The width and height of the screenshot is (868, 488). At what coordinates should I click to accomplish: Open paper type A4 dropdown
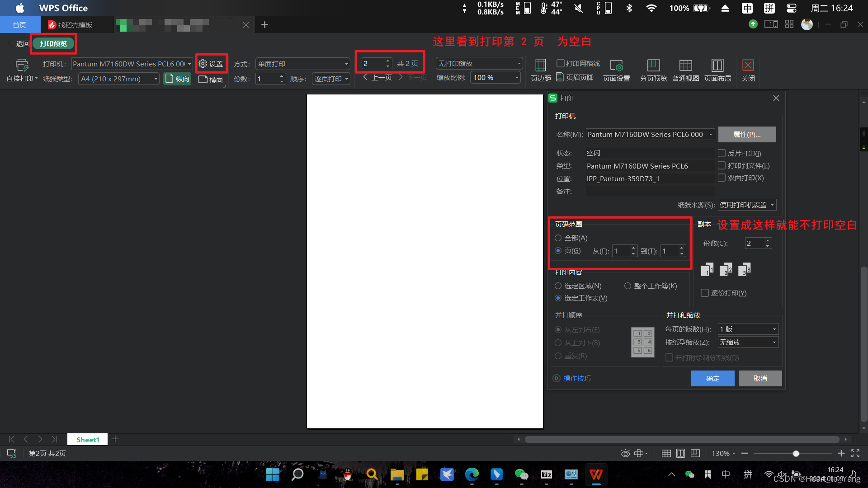pos(156,79)
